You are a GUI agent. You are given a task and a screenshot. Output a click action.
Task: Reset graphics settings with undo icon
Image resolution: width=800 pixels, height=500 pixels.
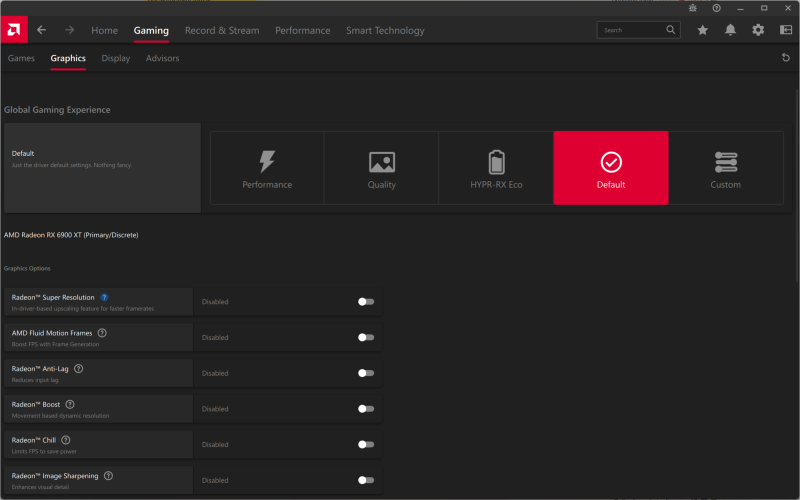[786, 58]
